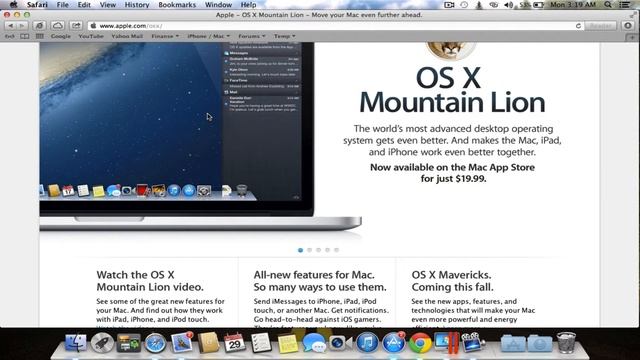
Task: Click the Share button in Safari toolbar
Action: 76,26
